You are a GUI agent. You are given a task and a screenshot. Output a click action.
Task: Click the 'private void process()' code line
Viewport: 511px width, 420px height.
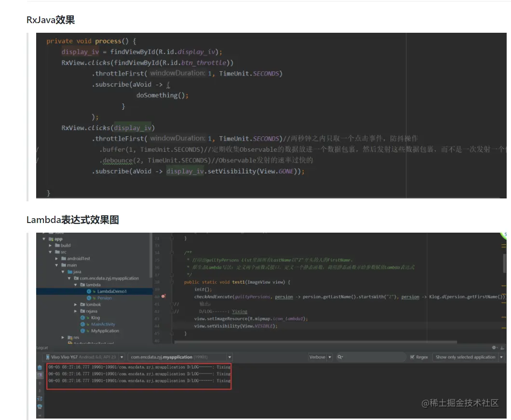(x=91, y=41)
